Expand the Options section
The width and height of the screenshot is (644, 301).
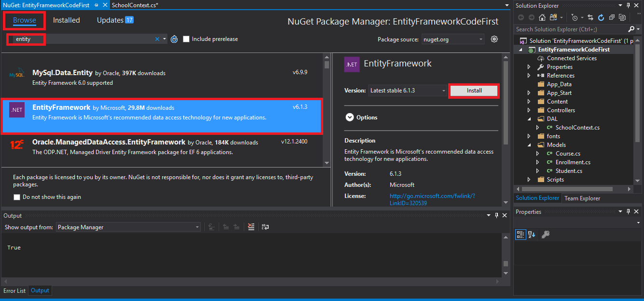[349, 118]
